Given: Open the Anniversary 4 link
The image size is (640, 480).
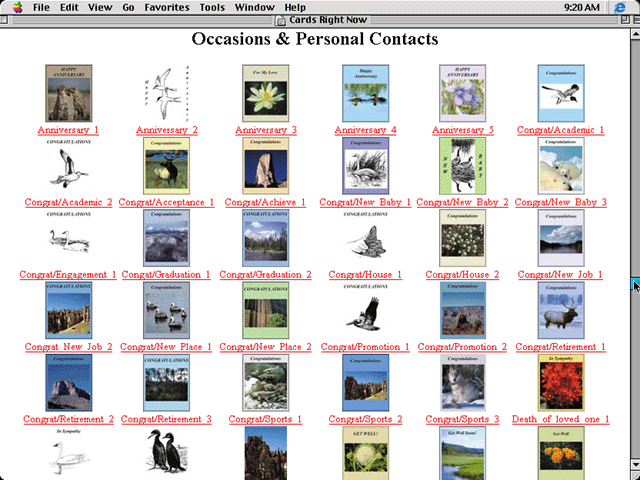Looking at the screenshot, I should tap(365, 130).
